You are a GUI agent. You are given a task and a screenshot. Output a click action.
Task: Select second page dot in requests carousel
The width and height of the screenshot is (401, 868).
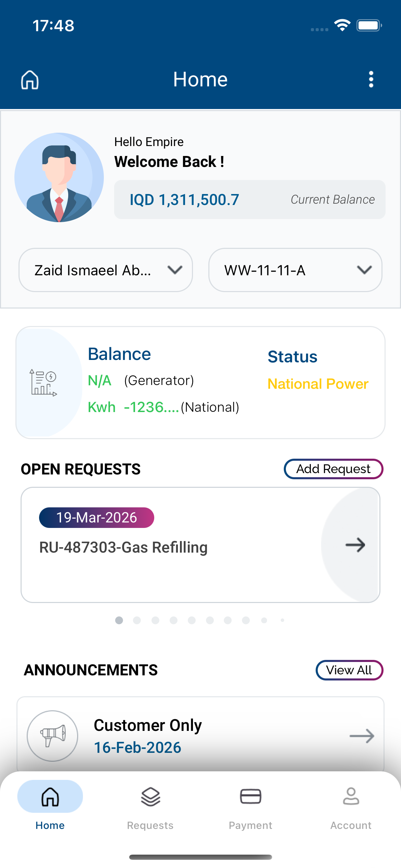[137, 620]
